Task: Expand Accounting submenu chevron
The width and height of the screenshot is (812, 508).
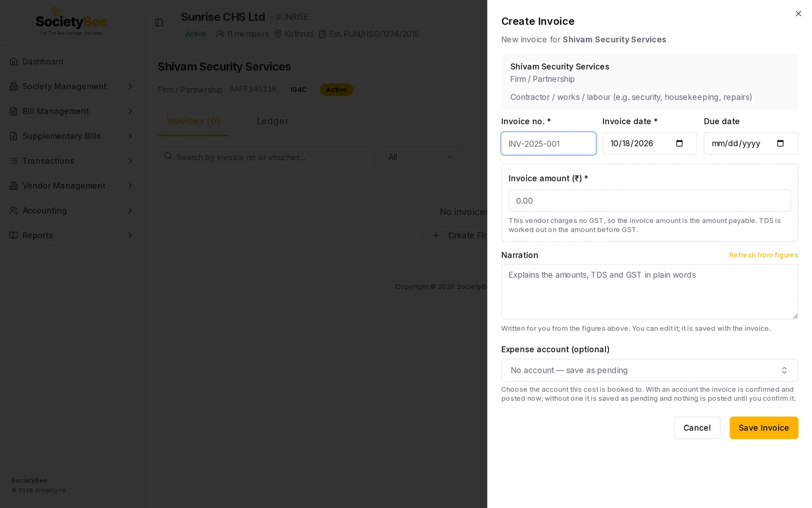Action: (130, 210)
